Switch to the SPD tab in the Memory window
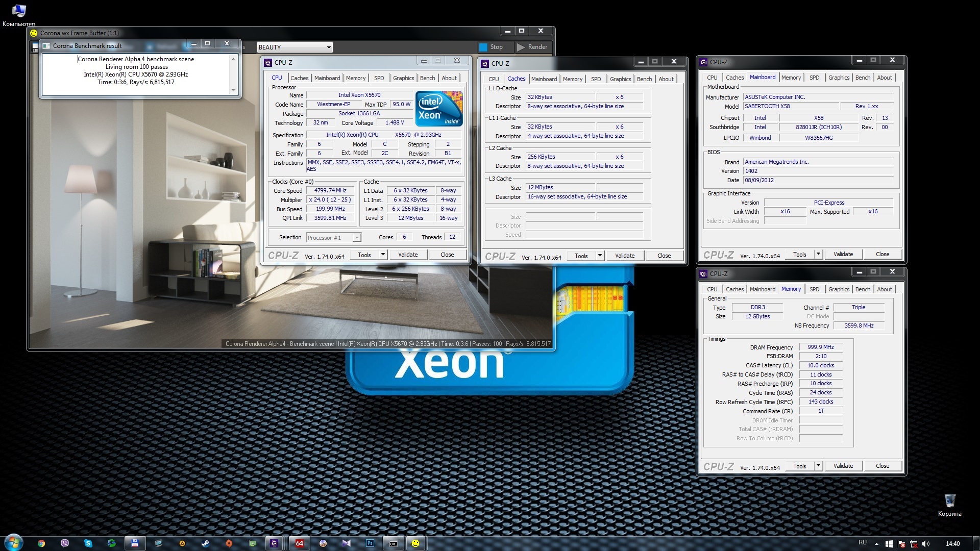Screen dimensions: 980x551 click(814, 289)
